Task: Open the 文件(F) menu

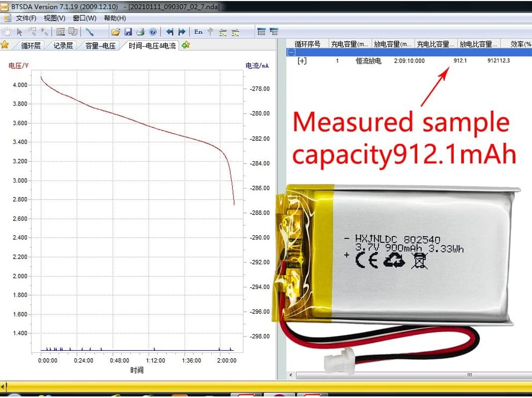Action: [x=24, y=18]
